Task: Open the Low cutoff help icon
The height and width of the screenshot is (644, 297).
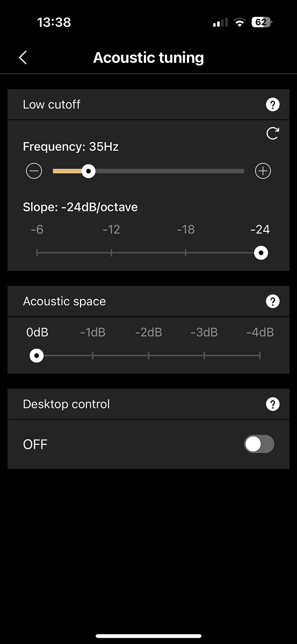Action: coord(273,105)
